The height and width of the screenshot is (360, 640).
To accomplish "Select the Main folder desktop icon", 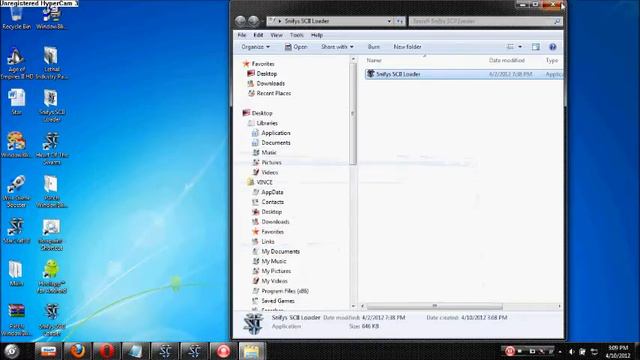I will pyautogui.click(x=16, y=273).
